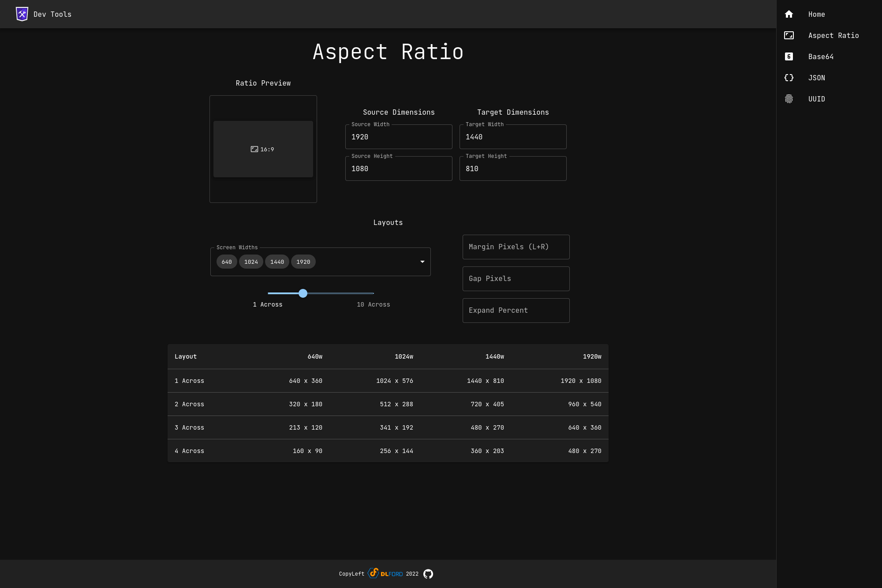
Task: Remove the 1920 screen width chip
Action: click(x=303, y=262)
